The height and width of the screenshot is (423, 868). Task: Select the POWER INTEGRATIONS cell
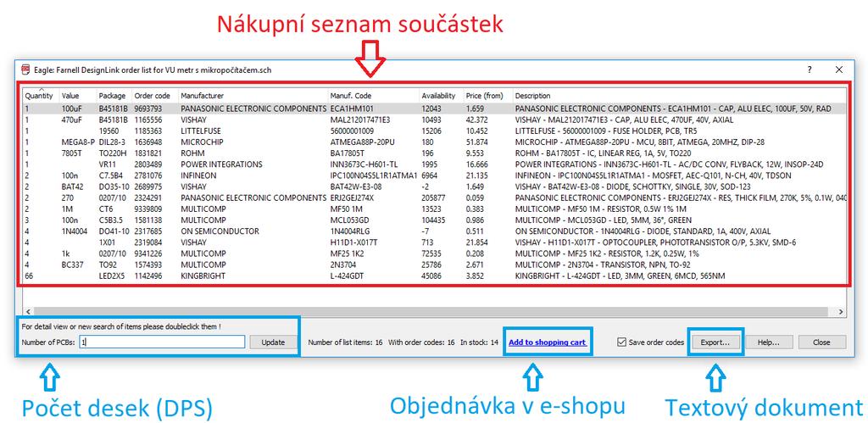click(221, 164)
